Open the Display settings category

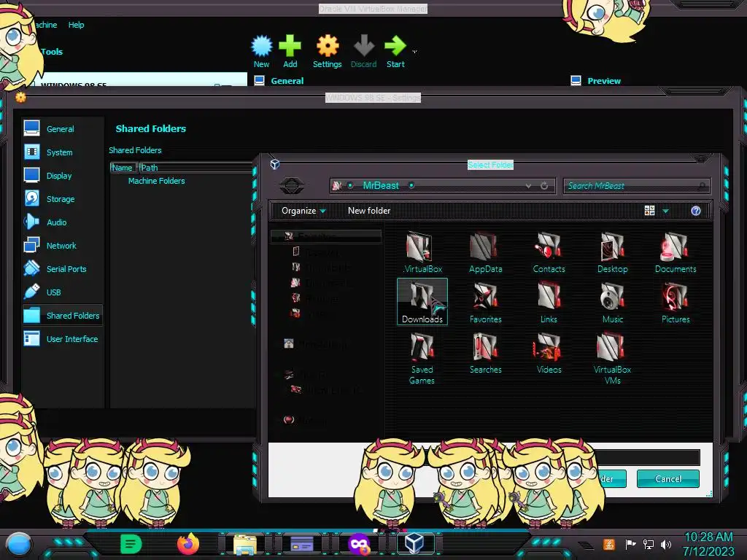pos(63,175)
